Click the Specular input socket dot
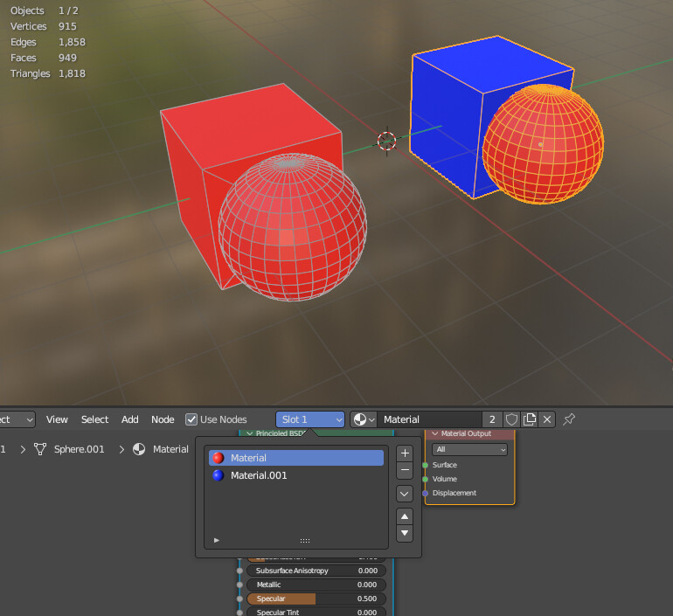Viewport: 673px width, 616px height. (240, 599)
